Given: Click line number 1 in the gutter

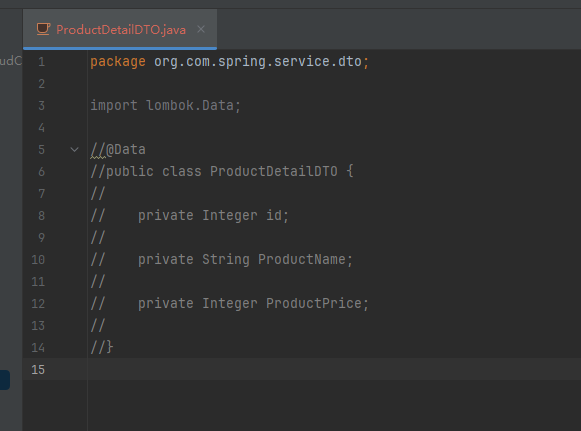Looking at the screenshot, I should [42, 62].
